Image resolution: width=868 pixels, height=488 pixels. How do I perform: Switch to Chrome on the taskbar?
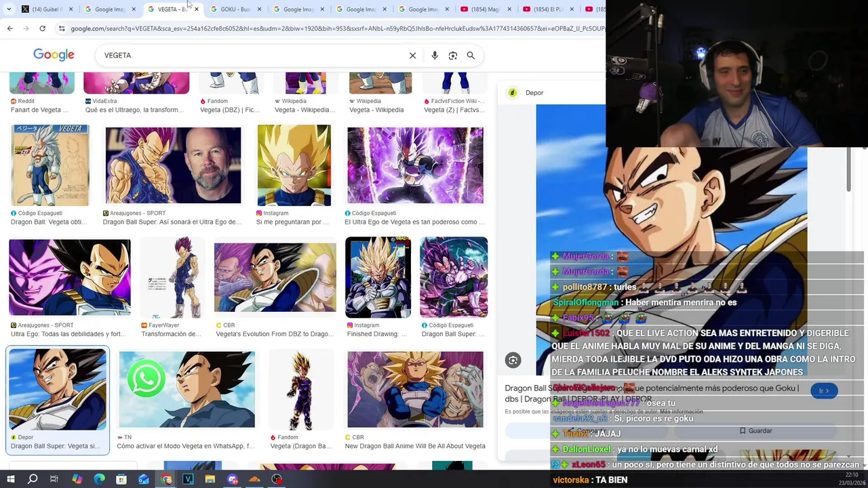[x=166, y=479]
